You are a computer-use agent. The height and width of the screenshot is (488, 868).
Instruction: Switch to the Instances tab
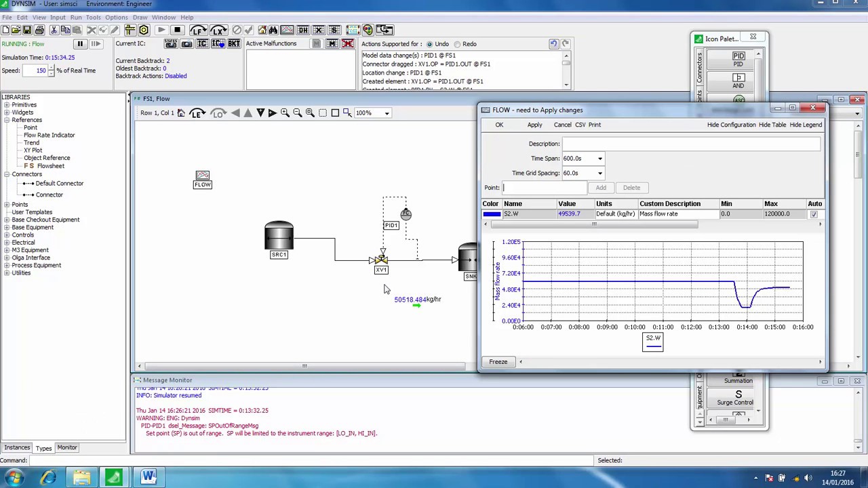(x=17, y=447)
